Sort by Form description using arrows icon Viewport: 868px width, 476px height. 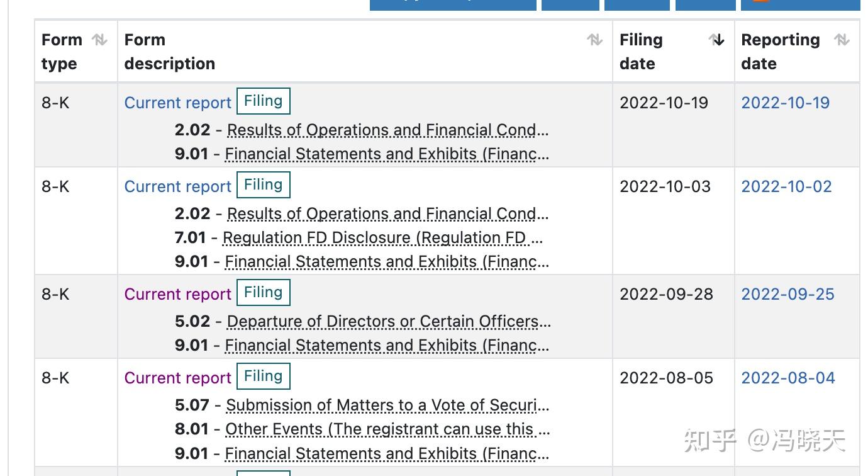[594, 40]
